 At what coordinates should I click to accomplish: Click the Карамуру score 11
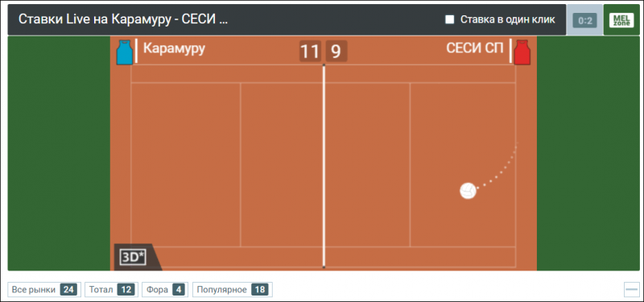click(x=310, y=52)
